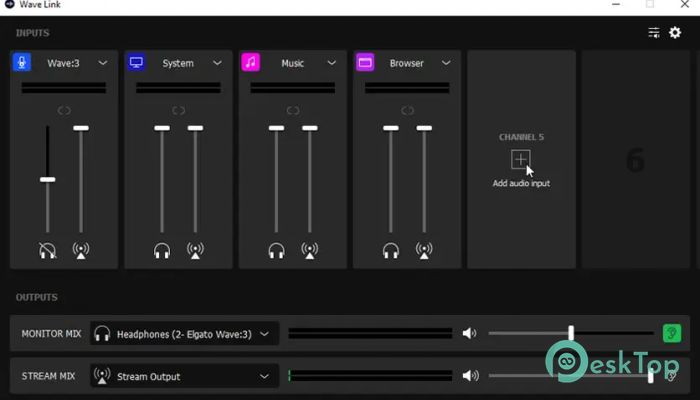Screen dimensions: 700x400
Task: Click the System channel name
Action: coord(178,63)
